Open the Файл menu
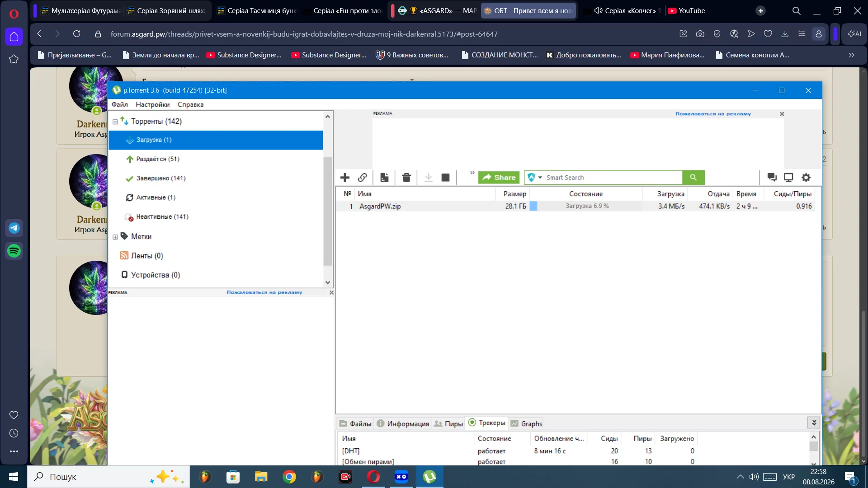868x488 pixels. pyautogui.click(x=120, y=104)
